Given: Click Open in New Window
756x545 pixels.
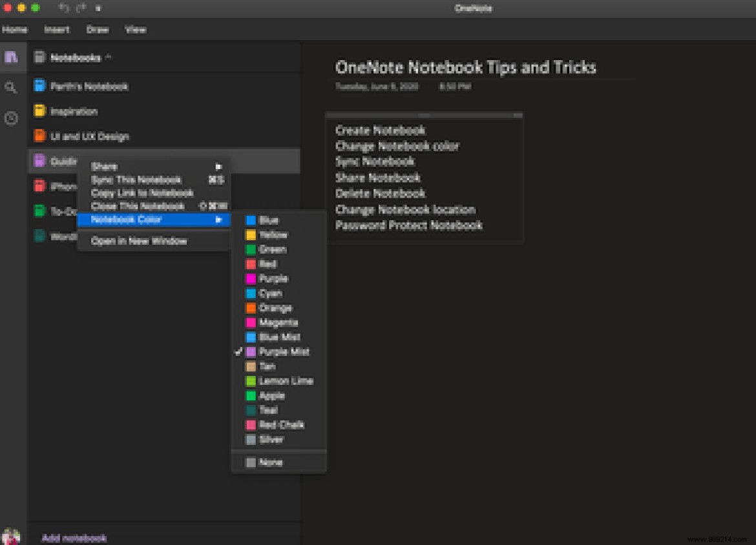Looking at the screenshot, I should pos(139,242).
